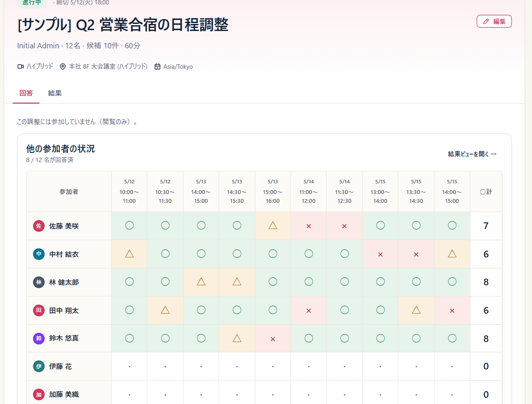Click name 中村 結衣
The image size is (532, 404).
[64, 254]
